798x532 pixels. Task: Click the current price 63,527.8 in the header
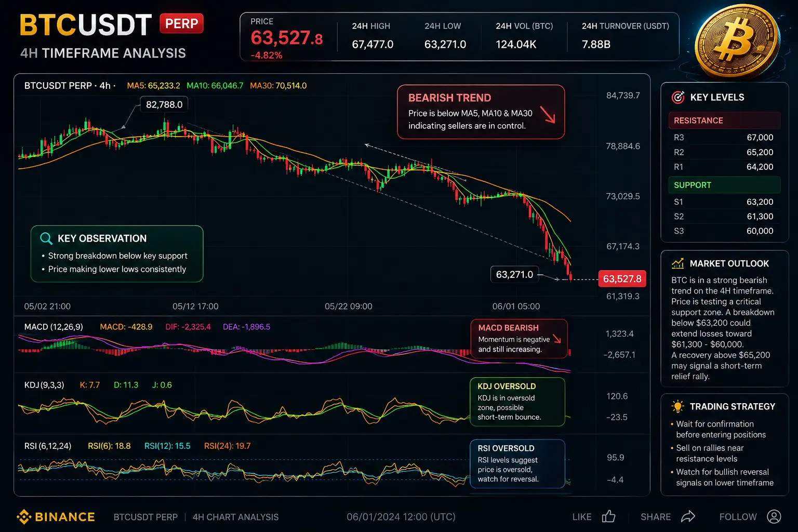[287, 38]
